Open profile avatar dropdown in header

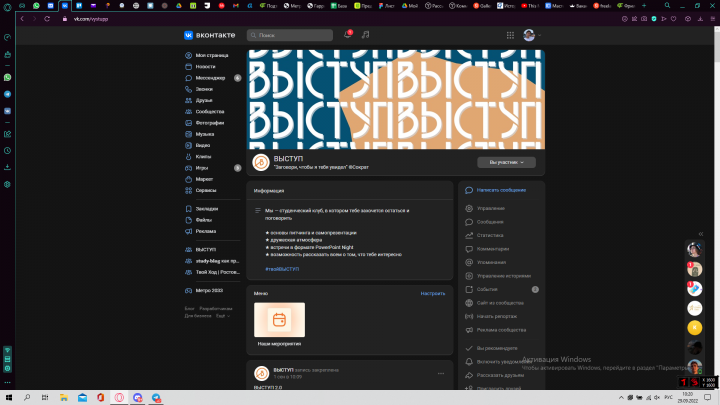click(x=532, y=35)
